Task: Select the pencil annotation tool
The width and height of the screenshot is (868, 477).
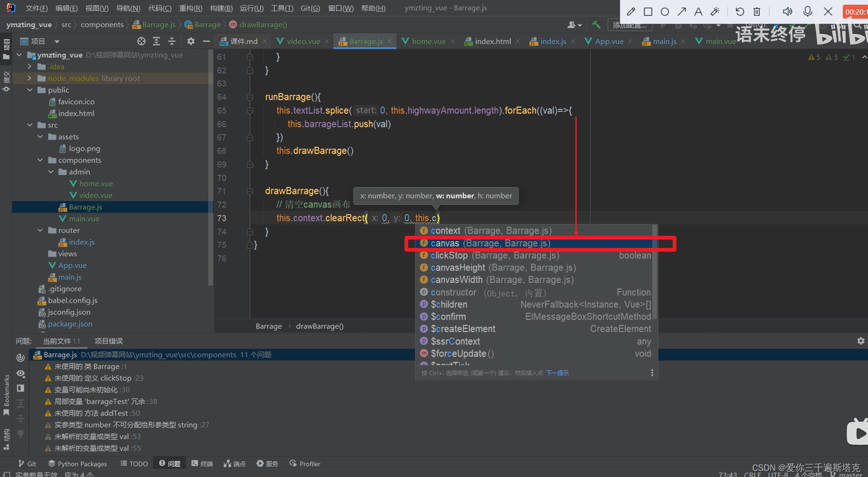Action: point(631,11)
